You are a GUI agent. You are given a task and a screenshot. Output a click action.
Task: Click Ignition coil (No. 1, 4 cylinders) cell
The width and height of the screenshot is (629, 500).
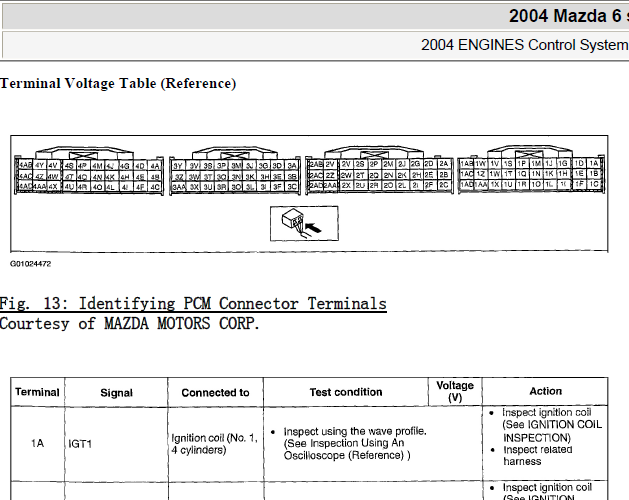(215, 444)
